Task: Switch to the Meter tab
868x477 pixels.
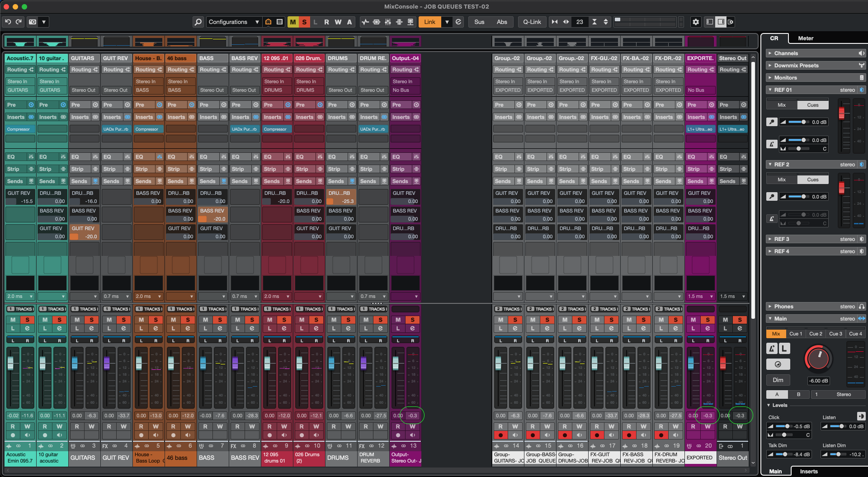Action: click(x=805, y=38)
